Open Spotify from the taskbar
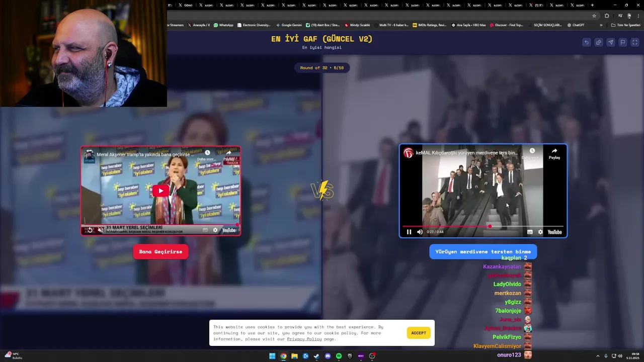The width and height of the screenshot is (644, 362). [x=339, y=356]
